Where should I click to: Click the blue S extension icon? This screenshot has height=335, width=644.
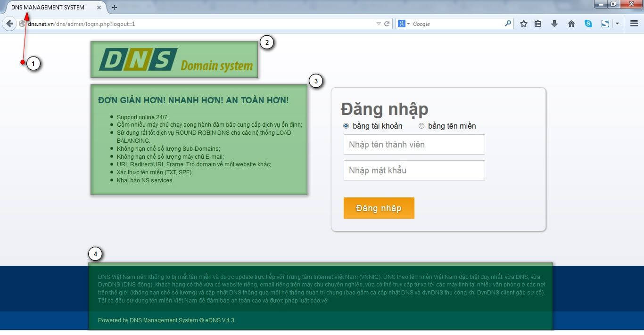[605, 24]
